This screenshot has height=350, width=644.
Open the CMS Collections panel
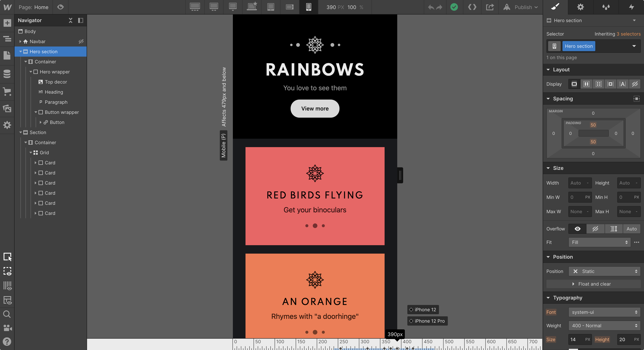click(7, 74)
